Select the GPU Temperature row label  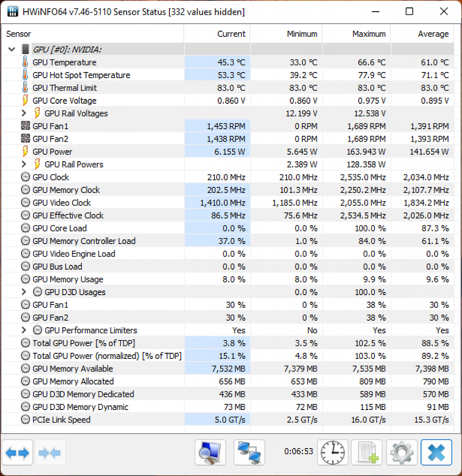[64, 62]
